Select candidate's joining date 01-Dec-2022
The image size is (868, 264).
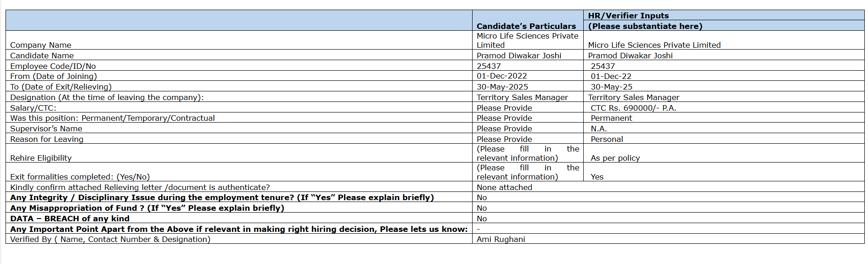tap(502, 76)
